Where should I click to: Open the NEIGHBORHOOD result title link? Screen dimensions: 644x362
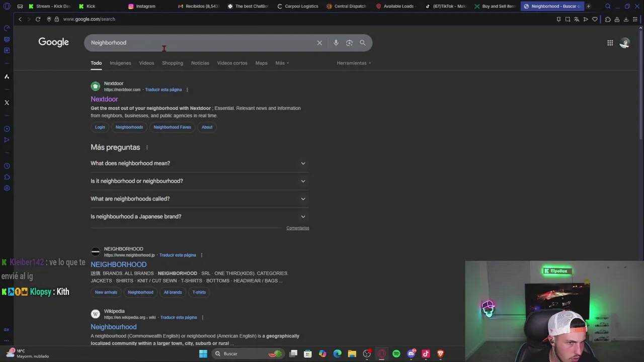pyautogui.click(x=119, y=264)
